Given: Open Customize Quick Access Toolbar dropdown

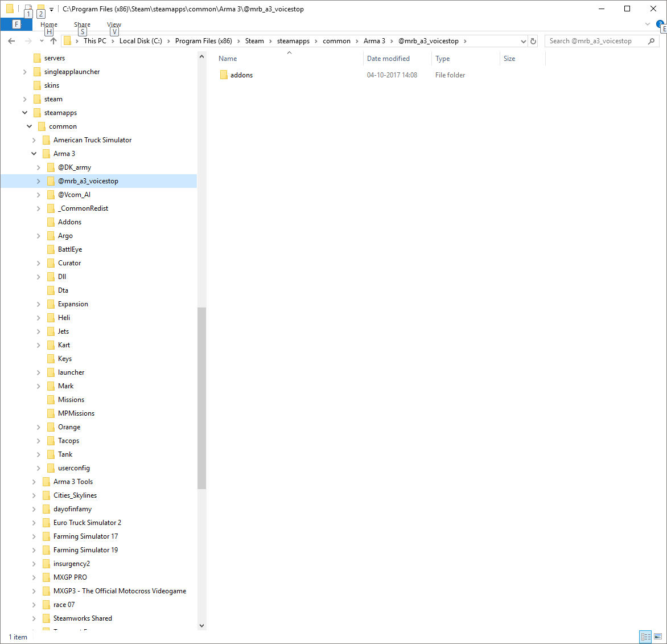Looking at the screenshot, I should [51, 9].
